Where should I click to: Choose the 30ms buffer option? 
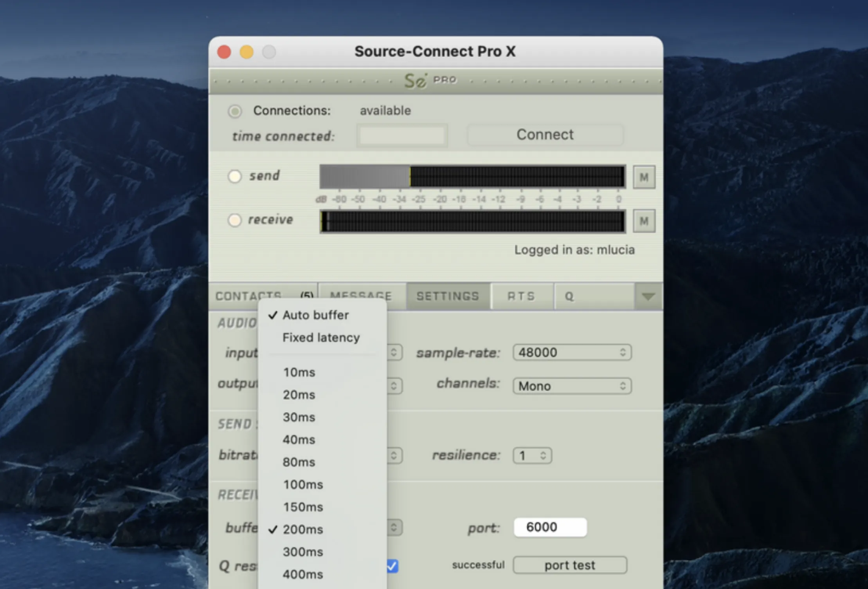click(322, 417)
